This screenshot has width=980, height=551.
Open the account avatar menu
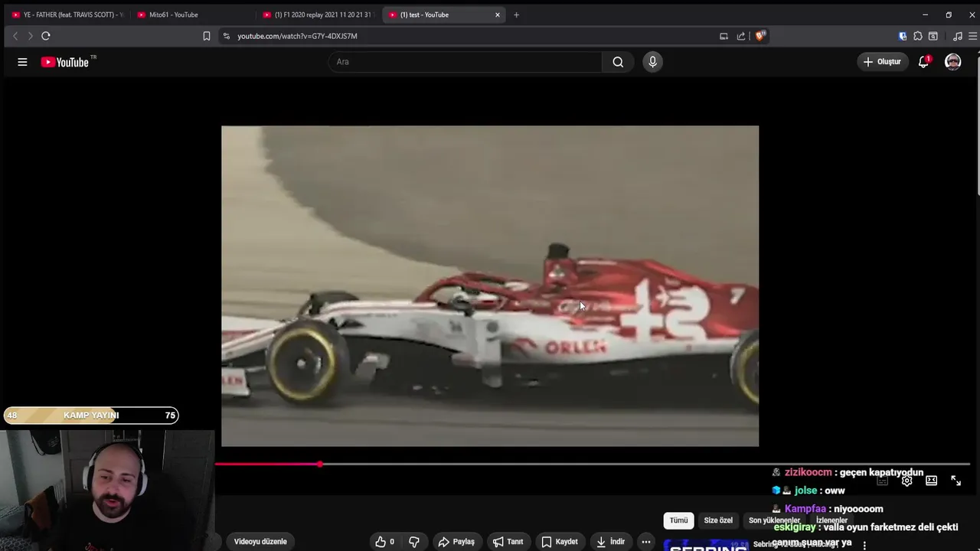(952, 62)
